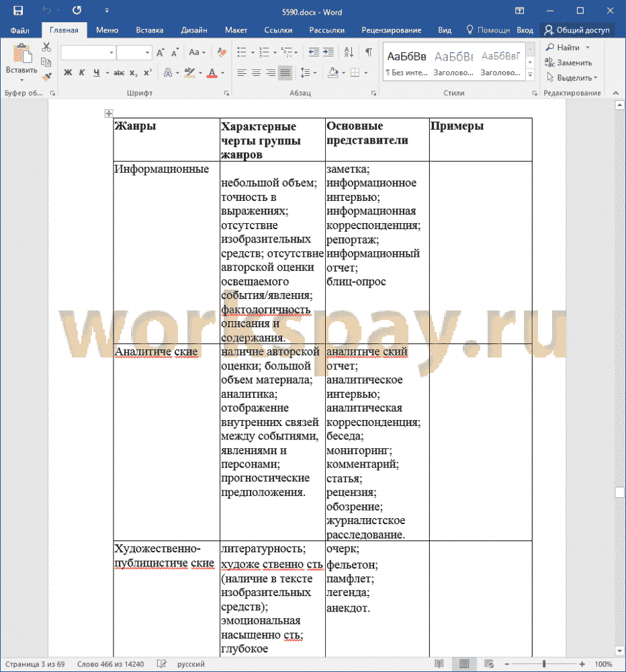The height and width of the screenshot is (672, 626).
Task: Expand the Styles gallery
Action: coord(530,75)
